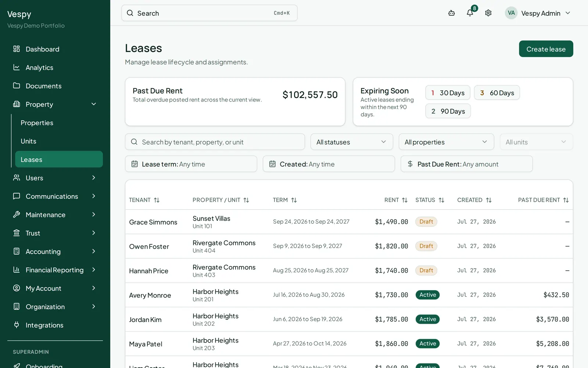Click the Vespy logo title
The width and height of the screenshot is (588, 368).
[x=19, y=14]
